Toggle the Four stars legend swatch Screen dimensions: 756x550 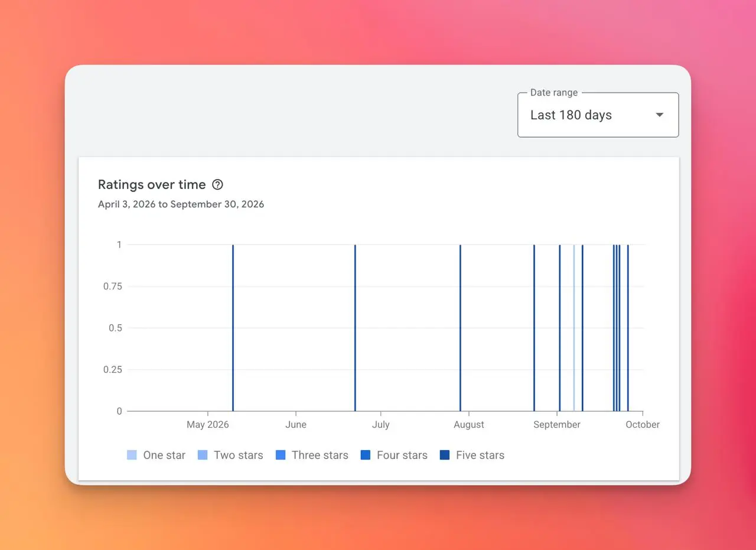tap(366, 455)
